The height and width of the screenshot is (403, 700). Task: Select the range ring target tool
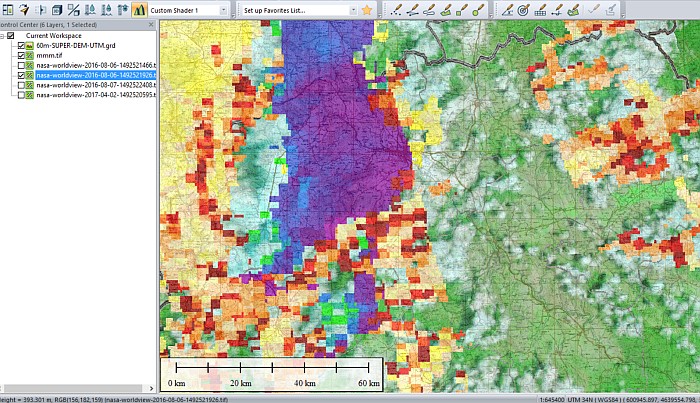pos(522,10)
